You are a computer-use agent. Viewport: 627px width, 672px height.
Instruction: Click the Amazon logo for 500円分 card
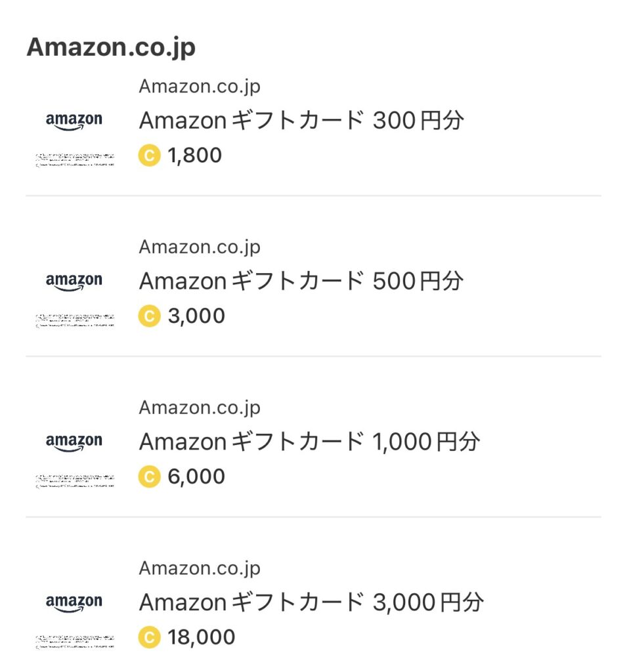74,282
